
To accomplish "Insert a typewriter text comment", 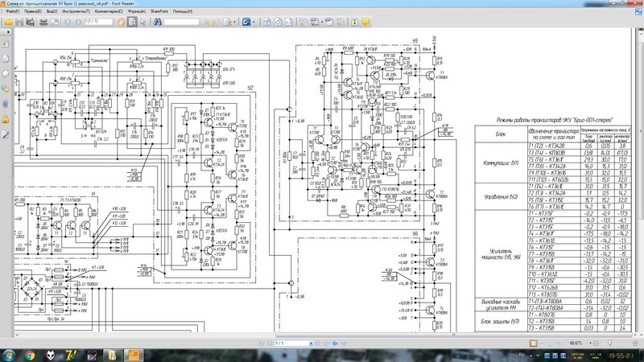I will click(x=354, y=22).
